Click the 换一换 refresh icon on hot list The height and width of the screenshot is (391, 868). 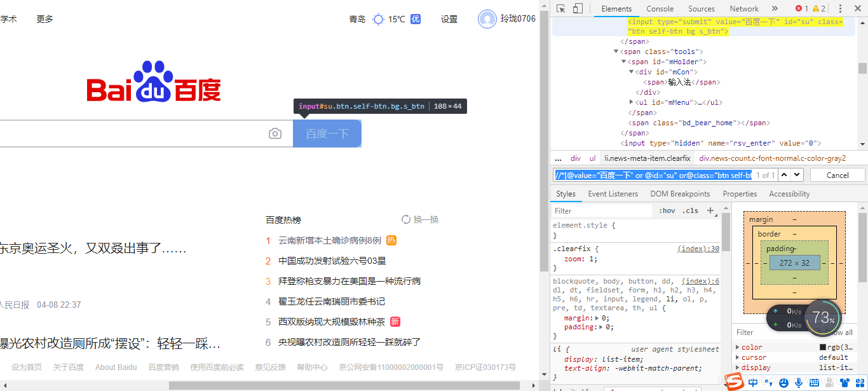point(406,219)
